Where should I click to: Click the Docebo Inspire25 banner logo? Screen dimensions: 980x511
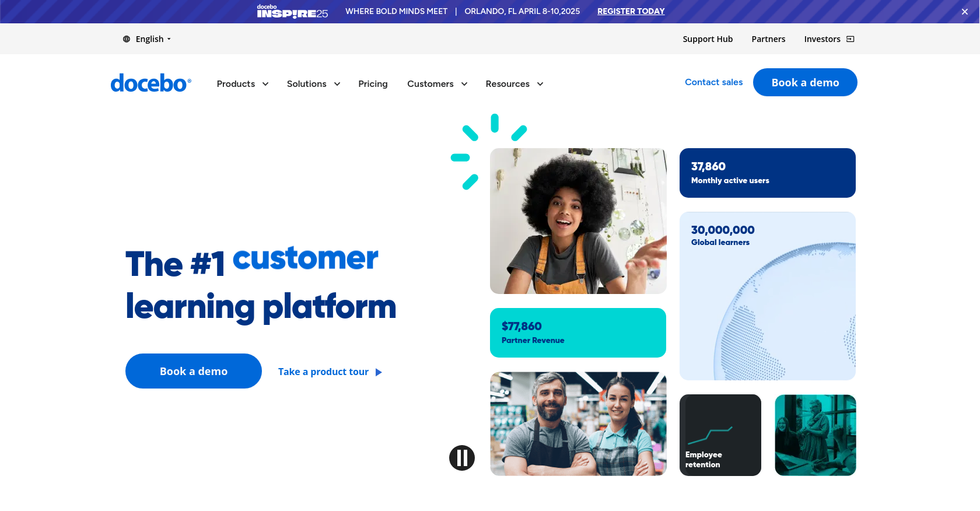point(292,11)
